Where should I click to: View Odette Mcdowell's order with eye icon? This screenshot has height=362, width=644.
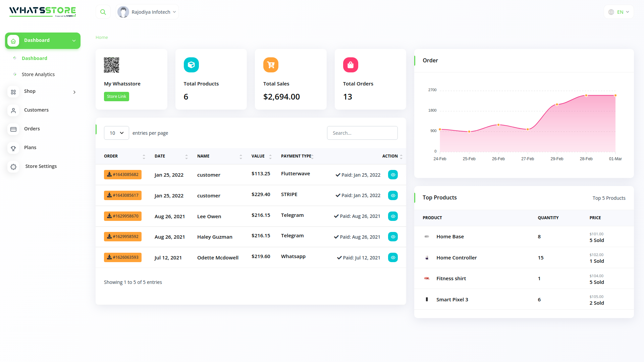393,257
